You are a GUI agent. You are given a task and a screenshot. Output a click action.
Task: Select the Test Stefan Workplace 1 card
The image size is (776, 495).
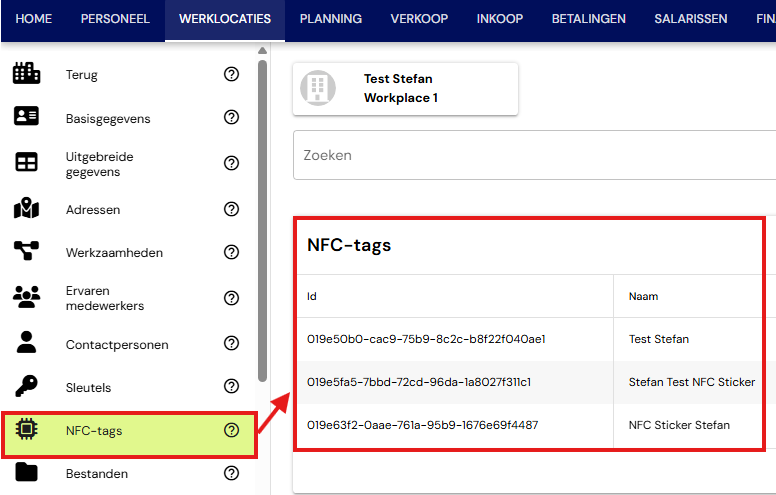(405, 89)
